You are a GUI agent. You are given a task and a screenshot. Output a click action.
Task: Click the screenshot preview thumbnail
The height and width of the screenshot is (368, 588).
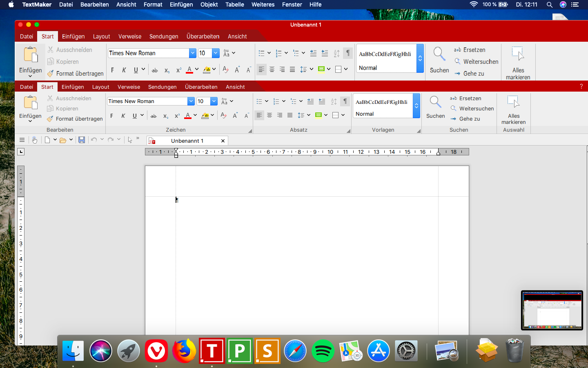(552, 310)
